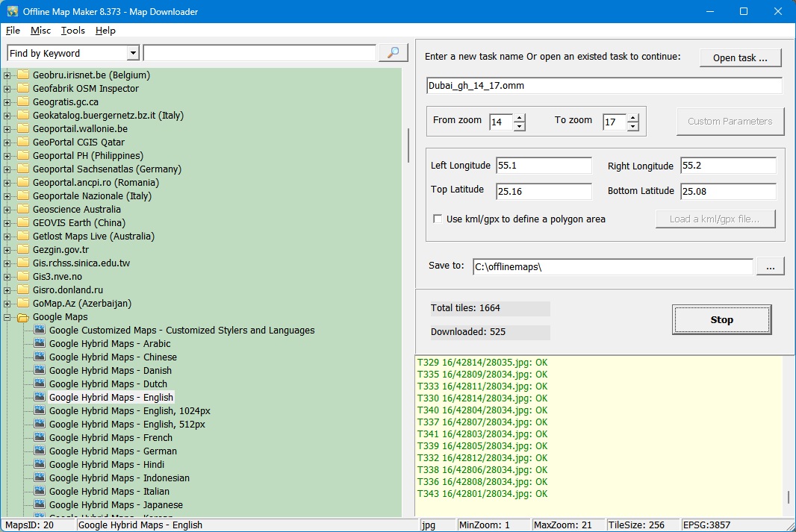Click the Offline Map Maker title bar icon
This screenshot has height=532, width=796.
(12, 11)
